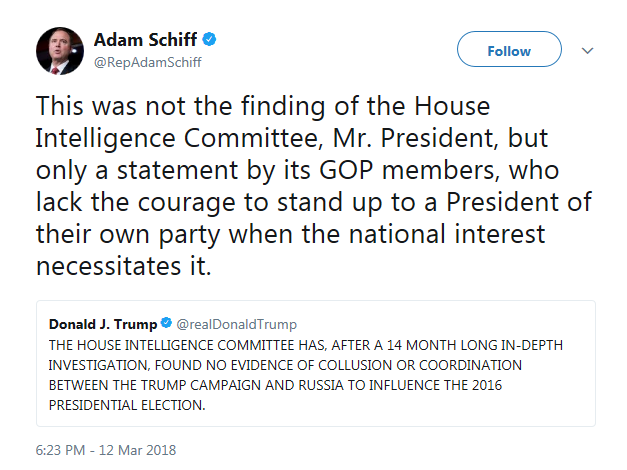
Task: Click the 12 Mar 2018 date text
Action: (x=137, y=450)
